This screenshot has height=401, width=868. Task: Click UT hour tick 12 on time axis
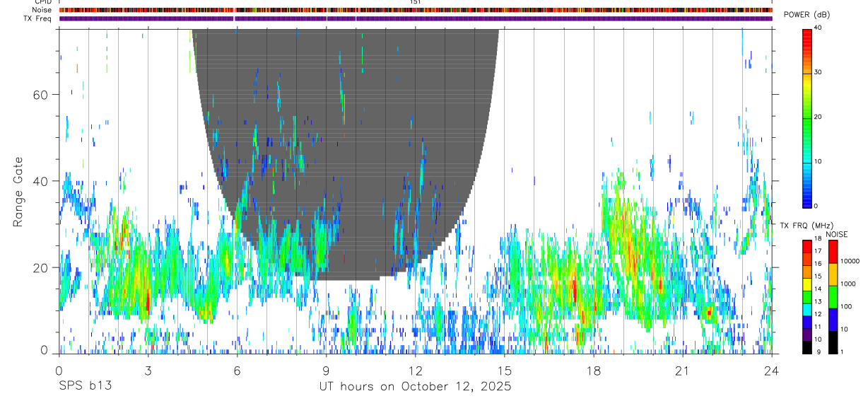point(415,370)
